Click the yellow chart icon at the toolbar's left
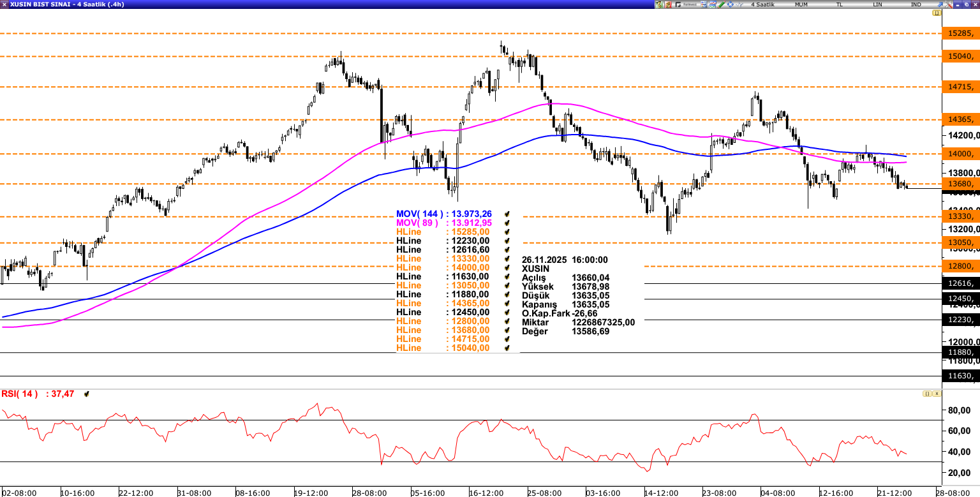The image size is (980, 497). 659,4
